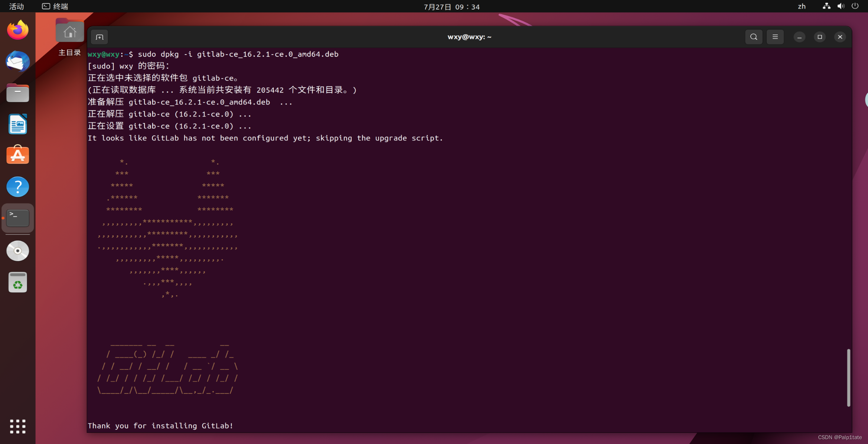Click the 'Thank you for installing GitLab!' line
The width and height of the screenshot is (868, 444).
[160, 426]
